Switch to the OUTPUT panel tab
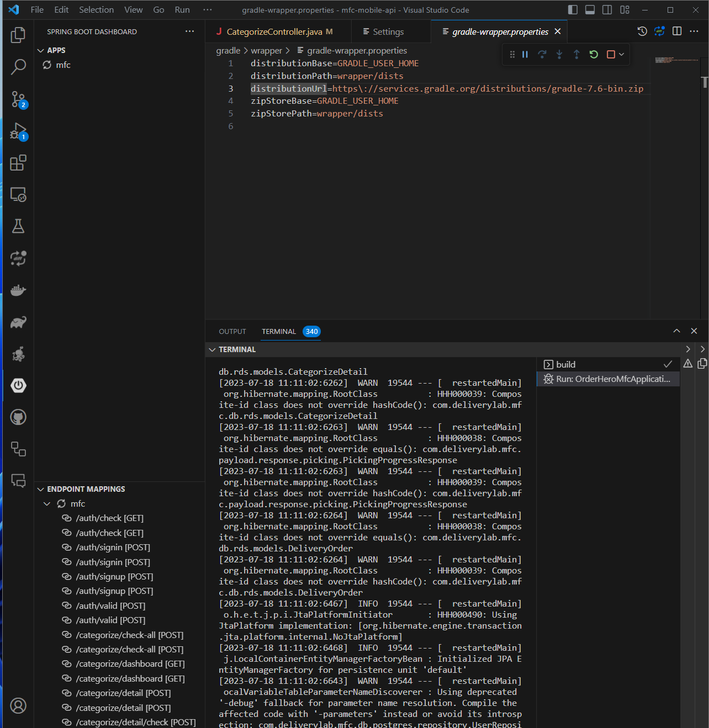Image resolution: width=709 pixels, height=728 pixels. point(232,331)
